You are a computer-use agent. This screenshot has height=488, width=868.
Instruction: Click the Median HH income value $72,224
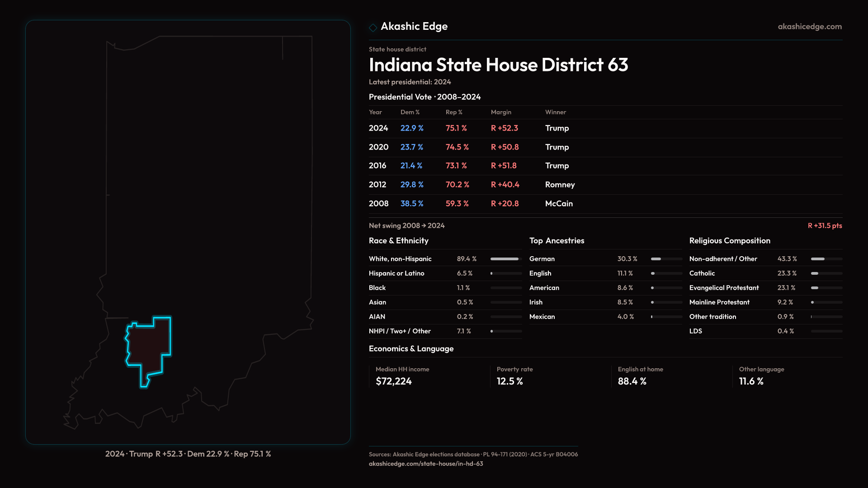tap(393, 381)
